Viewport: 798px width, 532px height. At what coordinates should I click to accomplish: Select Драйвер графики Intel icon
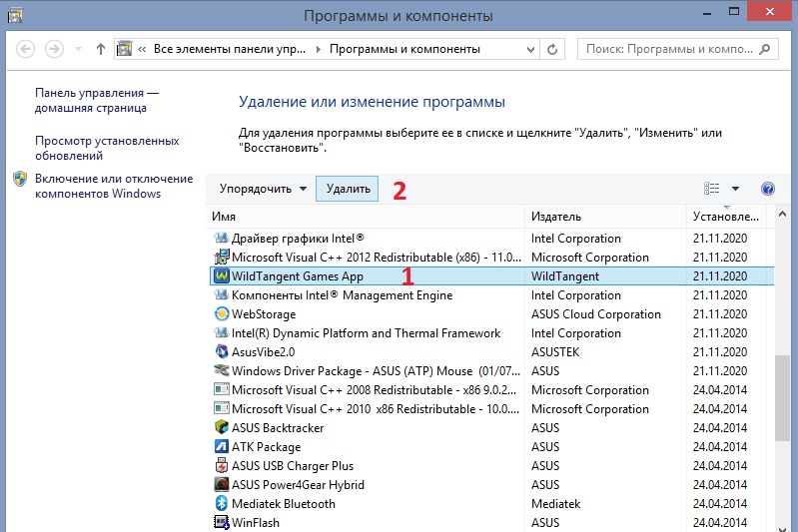pos(222,238)
